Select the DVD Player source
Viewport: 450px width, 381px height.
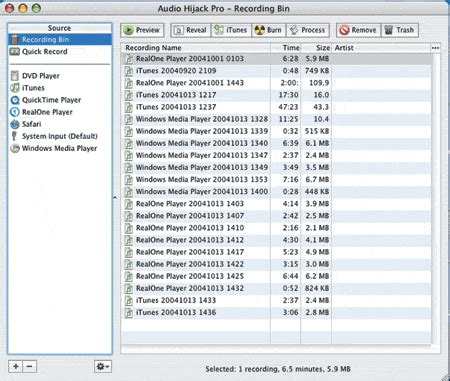(60, 76)
